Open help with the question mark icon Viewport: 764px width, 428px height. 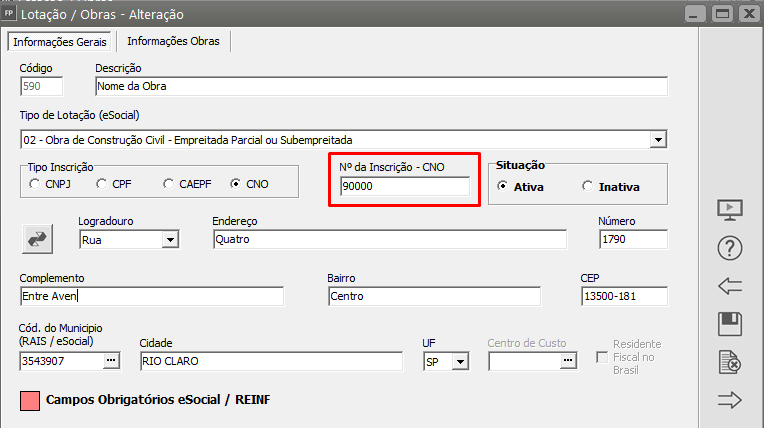click(730, 248)
